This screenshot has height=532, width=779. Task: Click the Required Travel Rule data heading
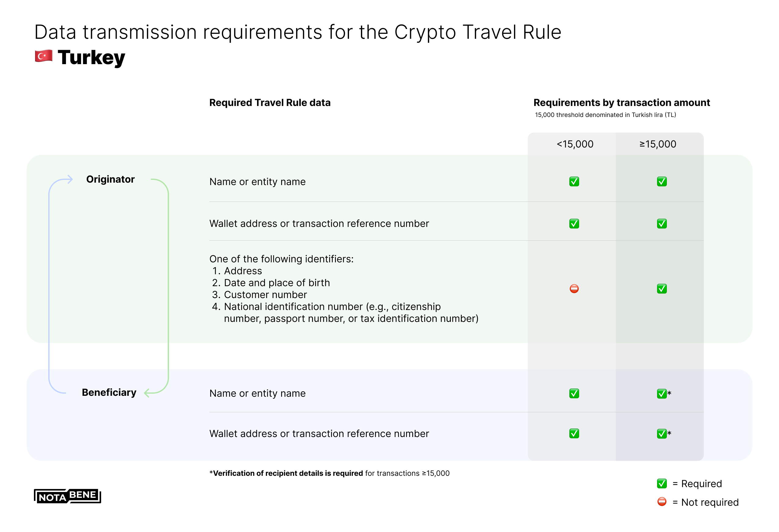click(270, 103)
